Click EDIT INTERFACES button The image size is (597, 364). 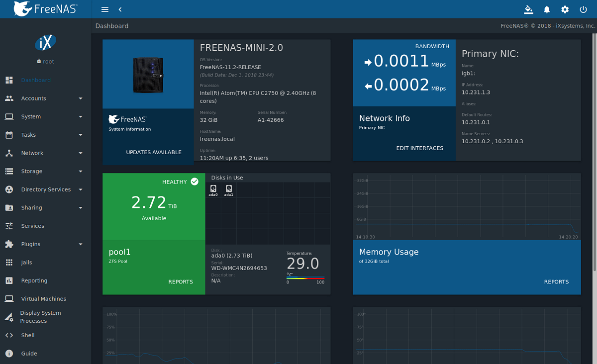[x=420, y=148]
